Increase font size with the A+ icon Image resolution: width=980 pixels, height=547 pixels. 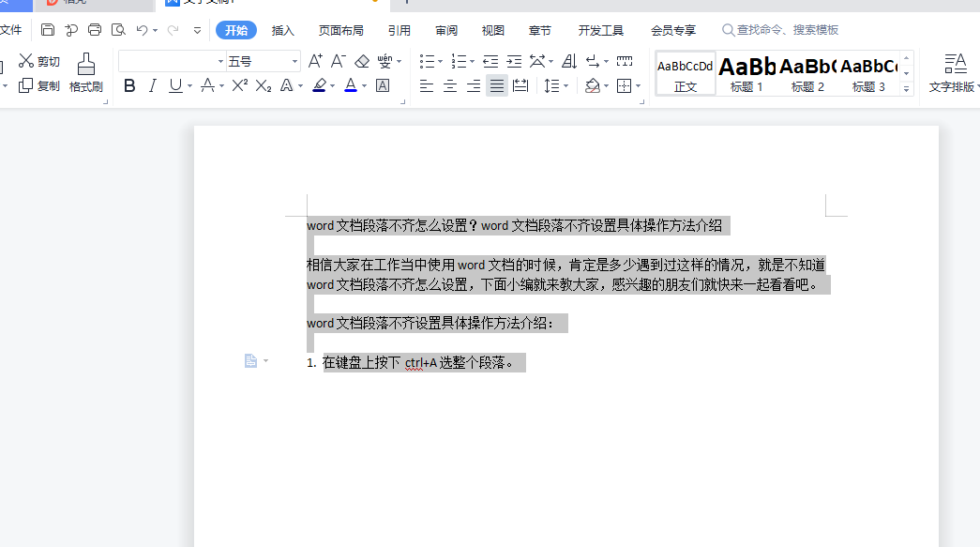tap(315, 62)
